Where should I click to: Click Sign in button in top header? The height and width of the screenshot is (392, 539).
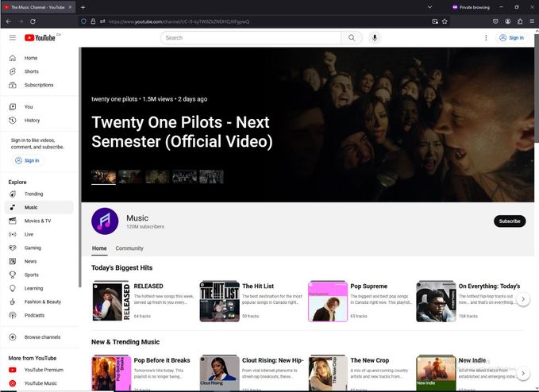(x=511, y=38)
